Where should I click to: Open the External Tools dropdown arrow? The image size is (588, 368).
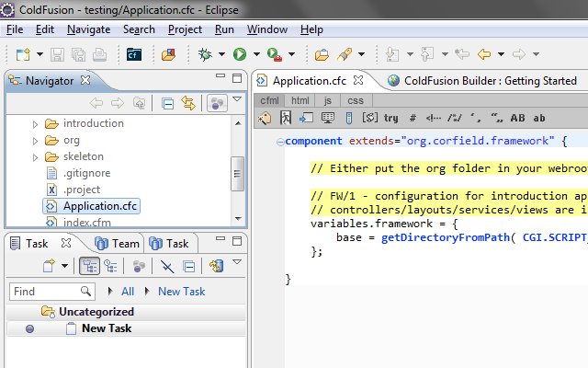point(291,54)
